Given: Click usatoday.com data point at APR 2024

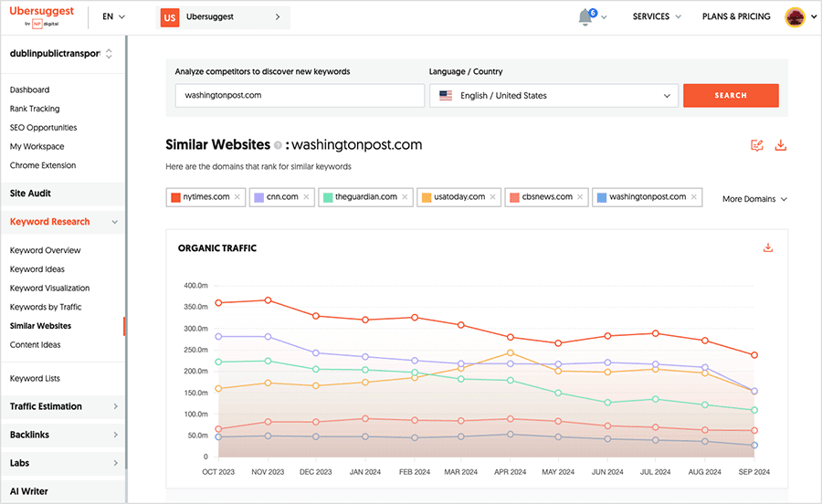Looking at the screenshot, I should coord(510,352).
